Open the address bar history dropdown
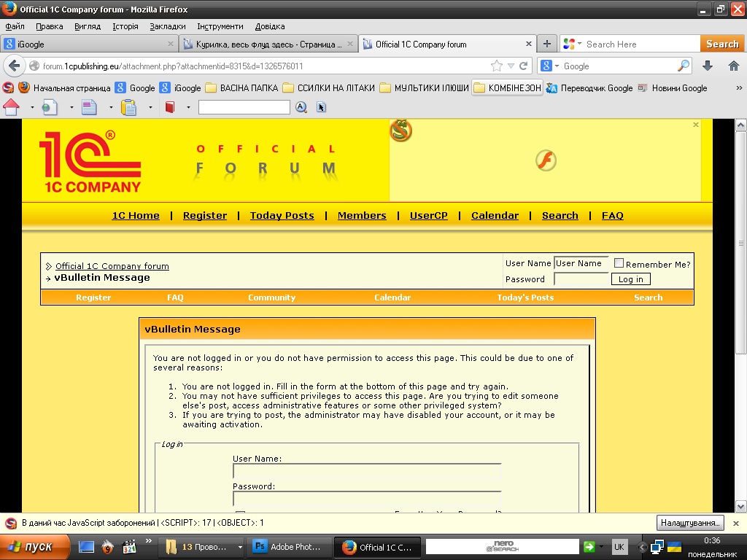This screenshot has width=747, height=560. point(511,66)
